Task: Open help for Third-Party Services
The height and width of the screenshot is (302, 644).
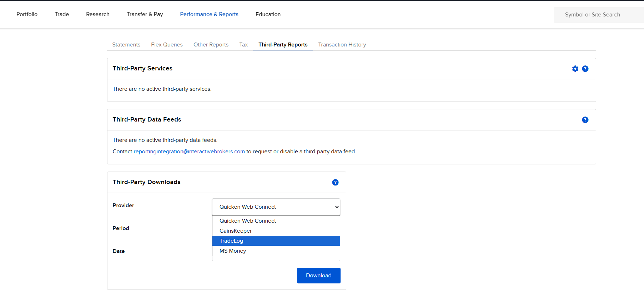Action: point(585,69)
